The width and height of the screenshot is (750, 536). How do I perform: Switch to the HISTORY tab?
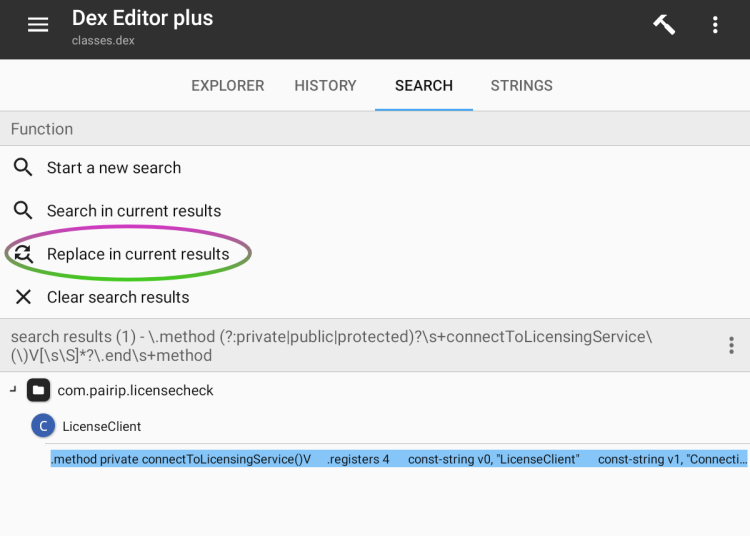(325, 86)
